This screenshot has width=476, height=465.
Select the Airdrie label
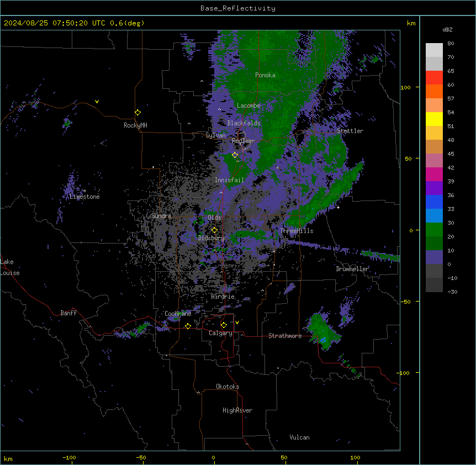click(x=223, y=297)
